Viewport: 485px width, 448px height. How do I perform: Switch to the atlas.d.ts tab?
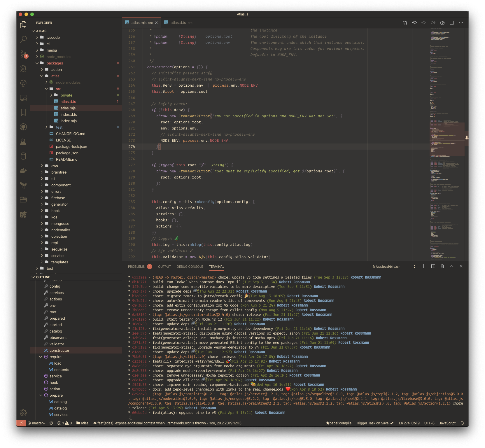click(178, 22)
